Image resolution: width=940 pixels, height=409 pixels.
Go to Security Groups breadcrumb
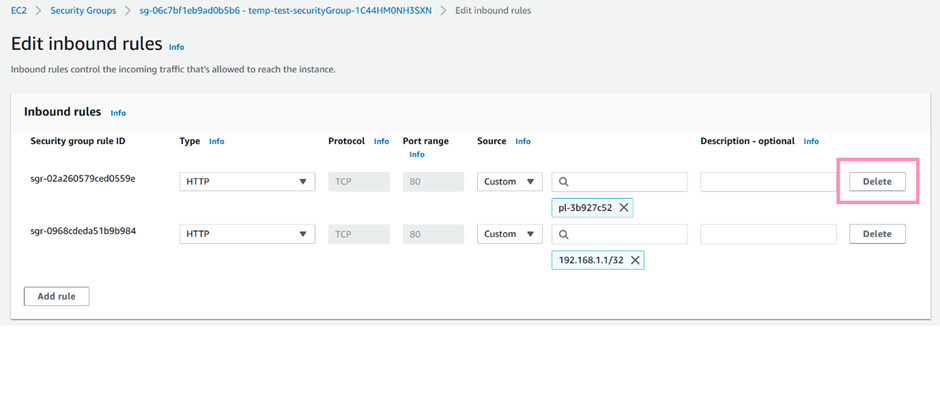[83, 11]
